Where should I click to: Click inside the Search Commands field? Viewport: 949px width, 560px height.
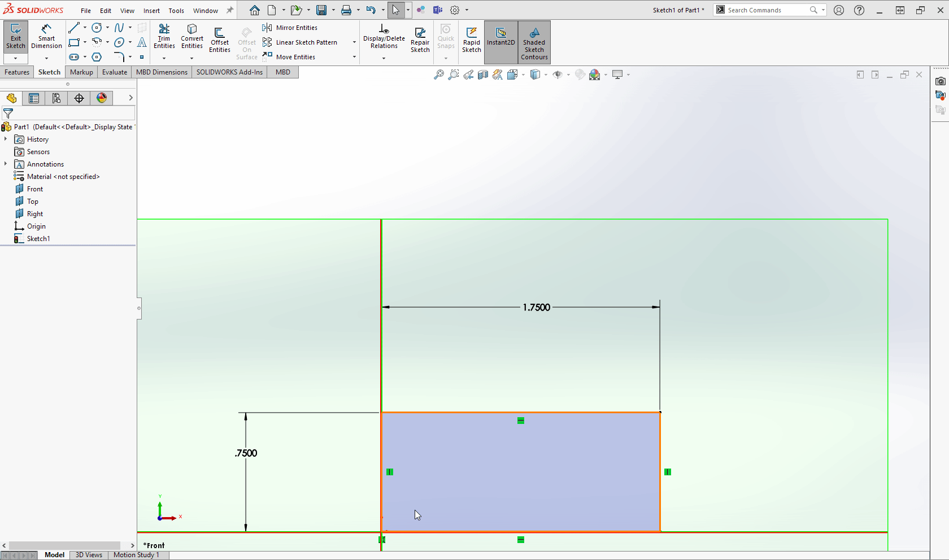click(x=768, y=10)
